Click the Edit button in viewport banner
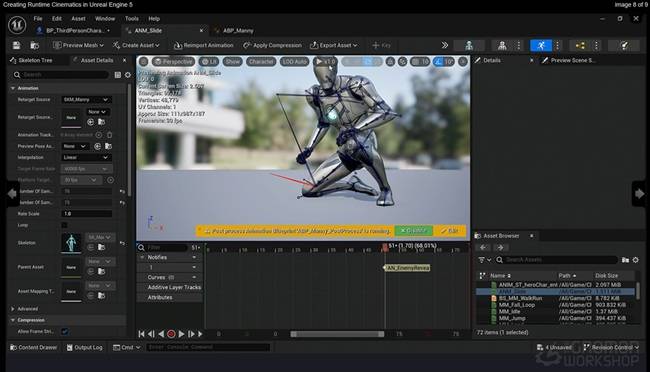The width and height of the screenshot is (650, 372). coord(450,231)
